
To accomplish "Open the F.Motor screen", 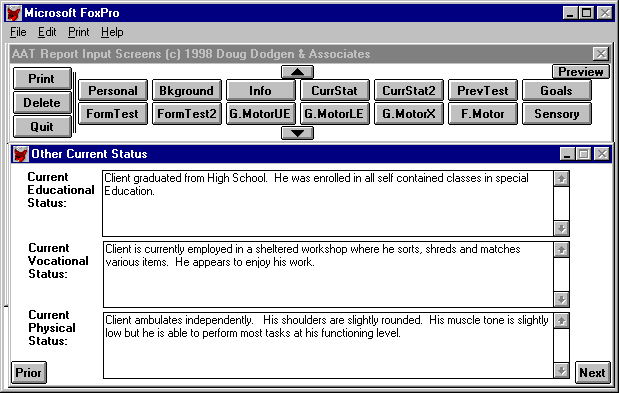I will pyautogui.click(x=483, y=114).
